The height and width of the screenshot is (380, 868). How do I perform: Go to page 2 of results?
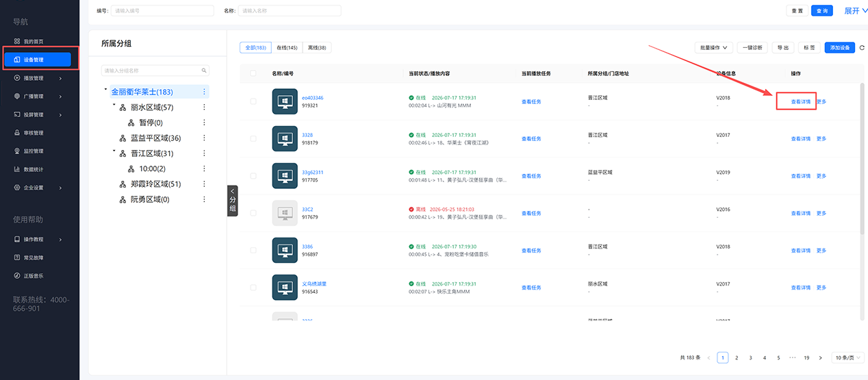[x=737, y=357]
